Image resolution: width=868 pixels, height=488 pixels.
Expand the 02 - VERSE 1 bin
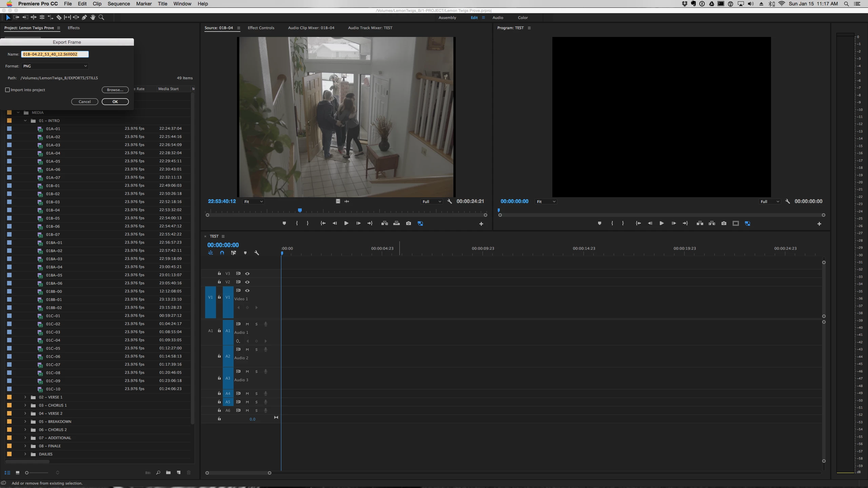25,397
